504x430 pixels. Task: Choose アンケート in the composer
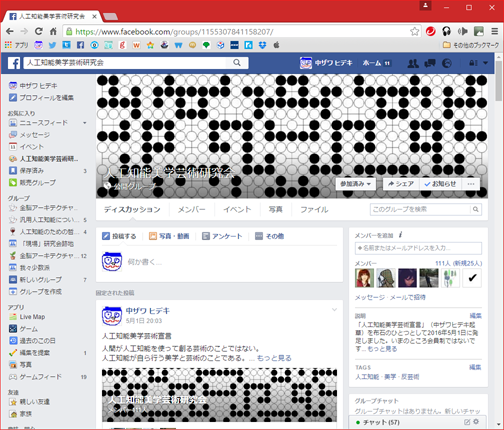pos(222,236)
